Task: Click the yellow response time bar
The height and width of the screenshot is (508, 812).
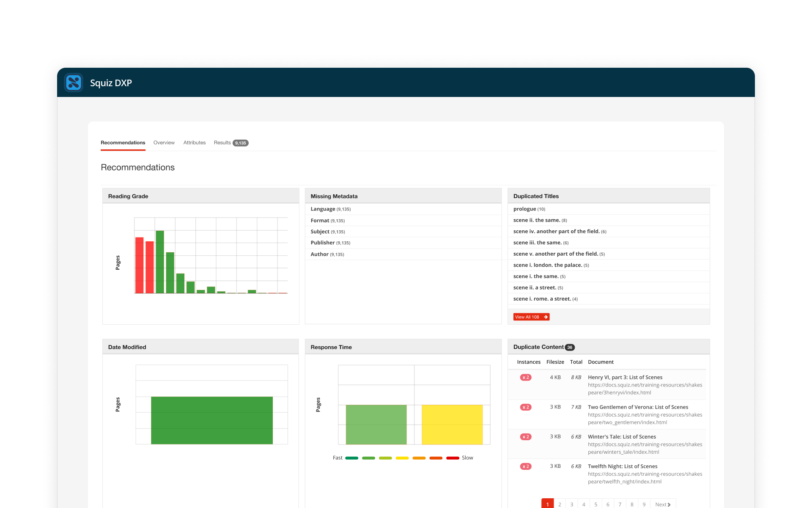Action: click(452, 424)
